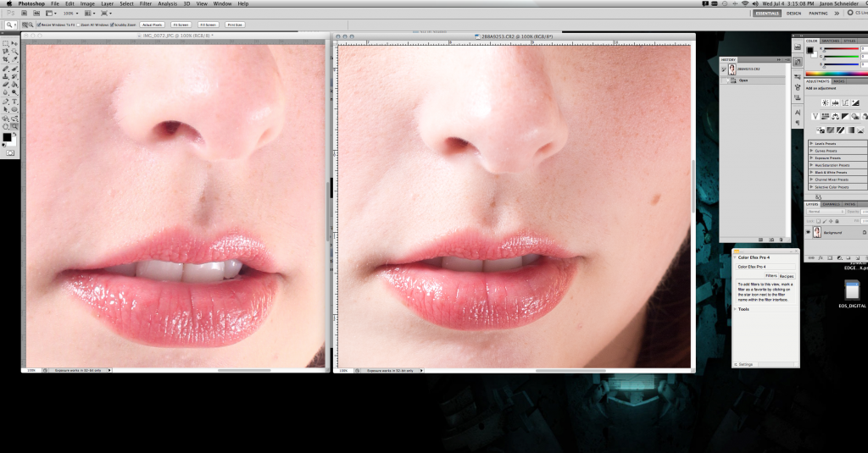Select the Rectangular Marquee tool
This screenshot has width=868, height=453.
tap(6, 43)
